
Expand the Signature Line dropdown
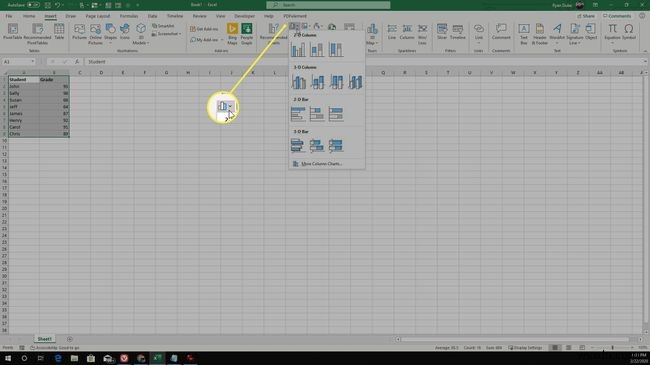575,34
